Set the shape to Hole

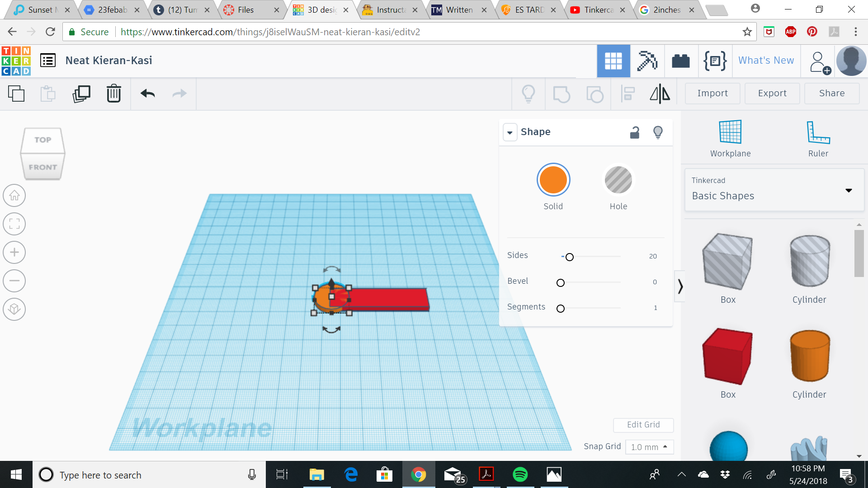[x=618, y=180]
